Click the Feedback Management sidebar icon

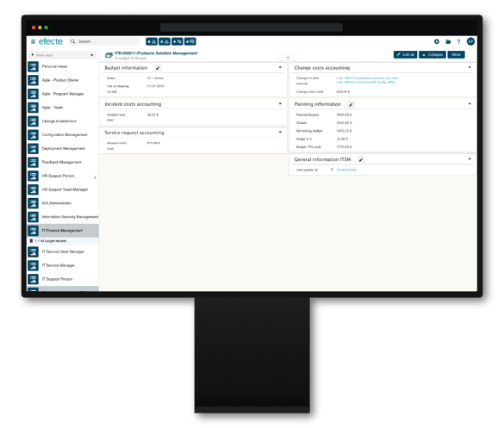click(x=33, y=162)
